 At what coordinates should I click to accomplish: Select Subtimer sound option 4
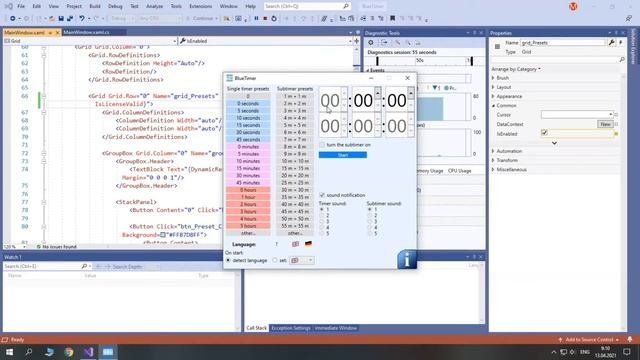click(370, 227)
